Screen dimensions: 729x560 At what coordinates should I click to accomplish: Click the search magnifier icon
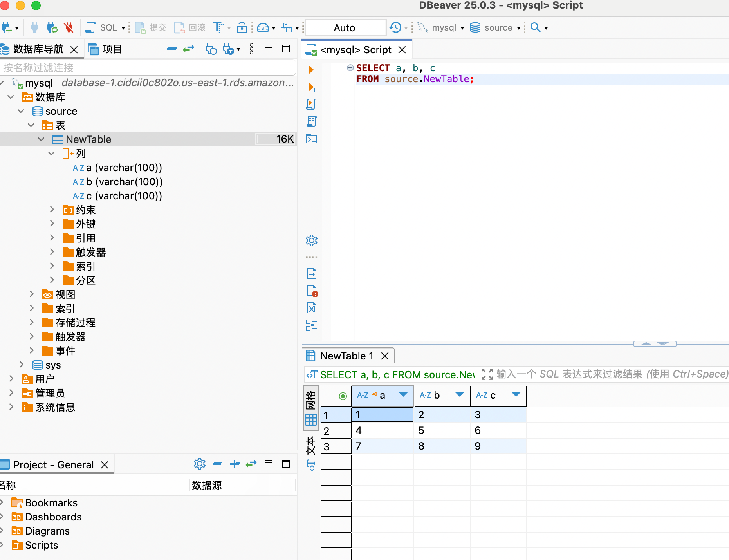tap(535, 27)
